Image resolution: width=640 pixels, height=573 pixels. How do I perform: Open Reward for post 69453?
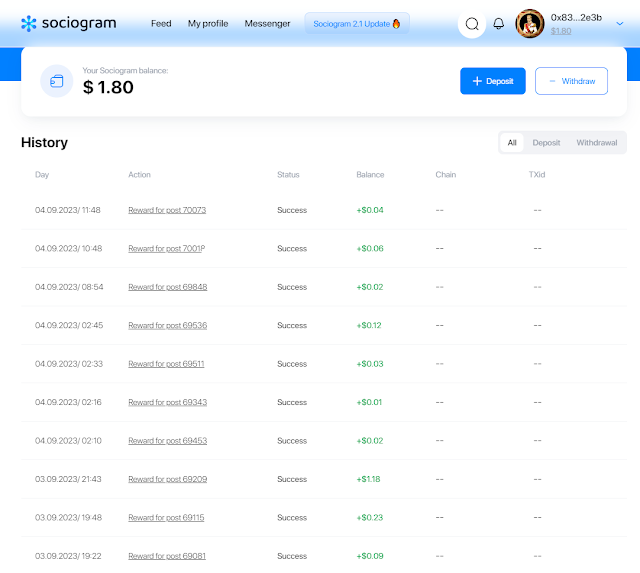click(168, 441)
